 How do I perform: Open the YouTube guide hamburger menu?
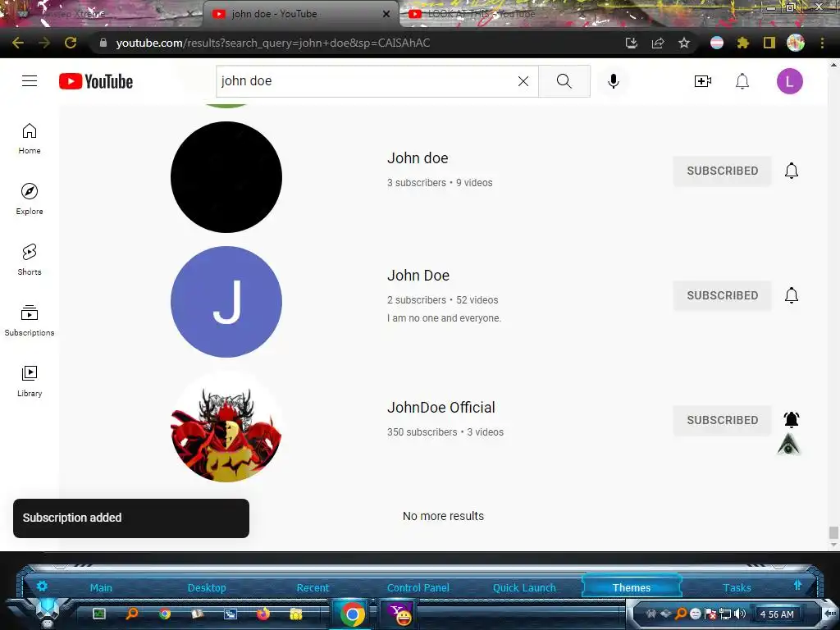[x=30, y=81]
